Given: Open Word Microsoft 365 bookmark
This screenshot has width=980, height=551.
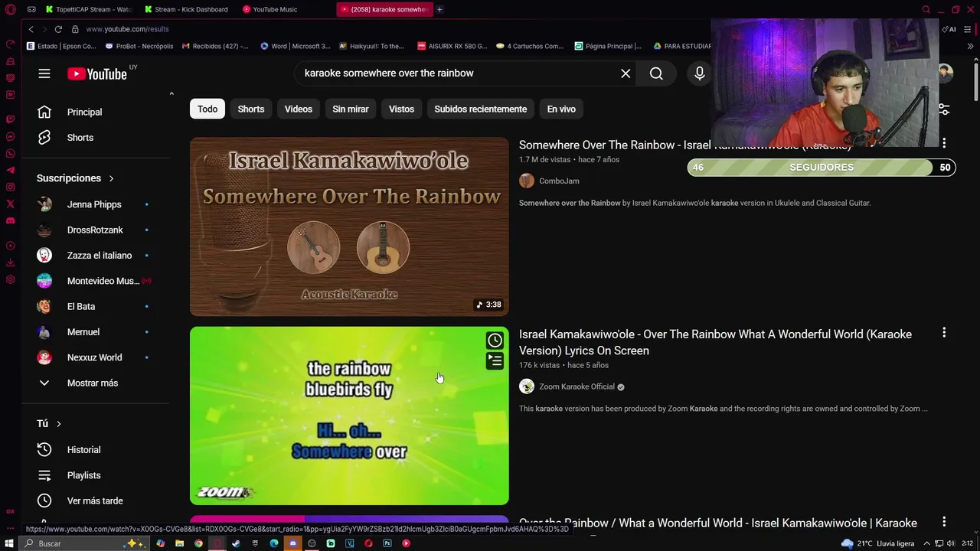Looking at the screenshot, I should pos(296,46).
